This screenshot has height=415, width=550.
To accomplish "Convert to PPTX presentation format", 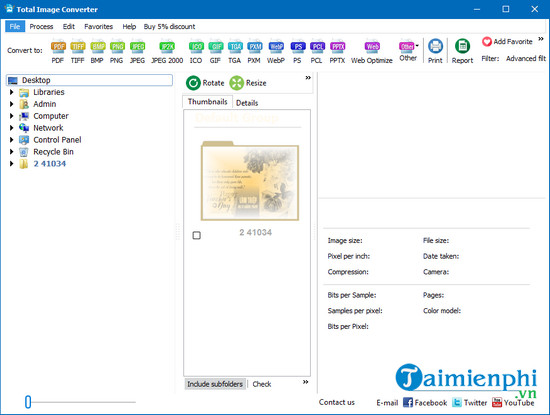I will (337, 51).
